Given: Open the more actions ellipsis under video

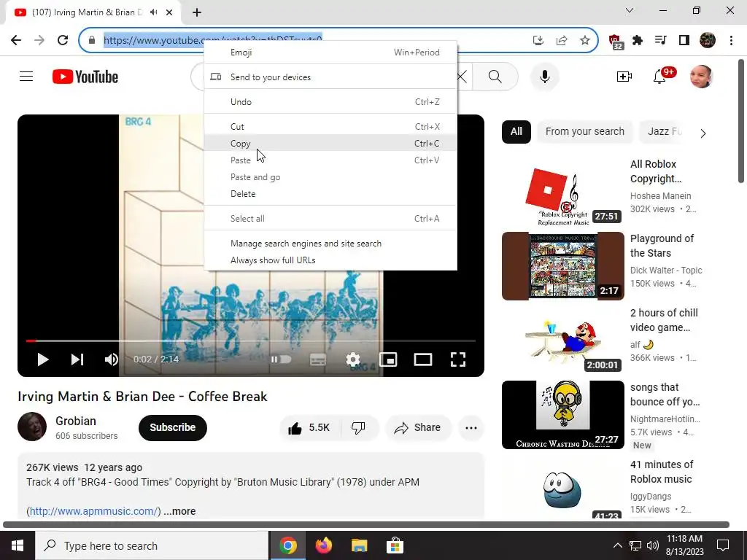Looking at the screenshot, I should (471, 427).
